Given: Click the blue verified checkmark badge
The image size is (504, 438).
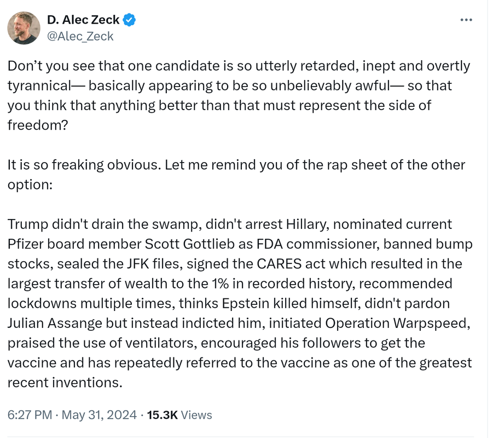Looking at the screenshot, I should pos(129,20).
